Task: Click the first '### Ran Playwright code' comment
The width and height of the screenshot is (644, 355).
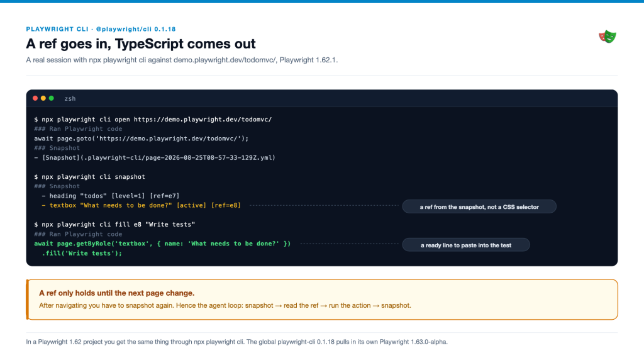Action: coord(78,129)
